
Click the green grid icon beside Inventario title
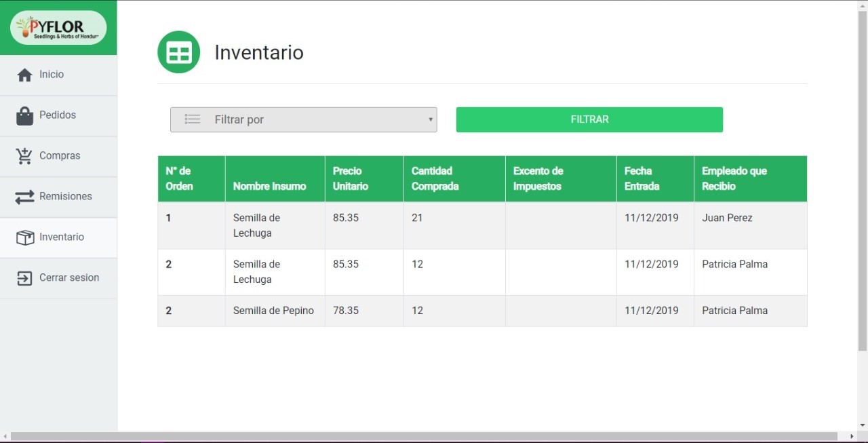coord(178,52)
